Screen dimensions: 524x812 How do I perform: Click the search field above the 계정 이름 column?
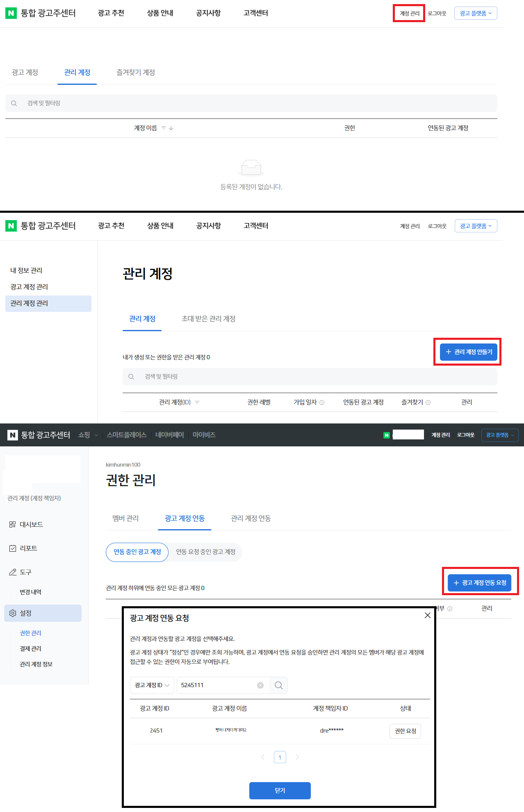click(251, 103)
